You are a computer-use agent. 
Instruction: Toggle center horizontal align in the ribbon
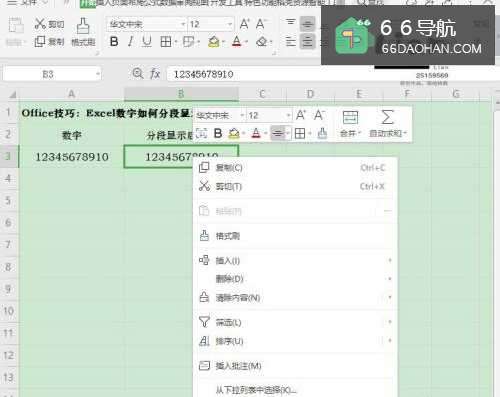(x=307, y=42)
